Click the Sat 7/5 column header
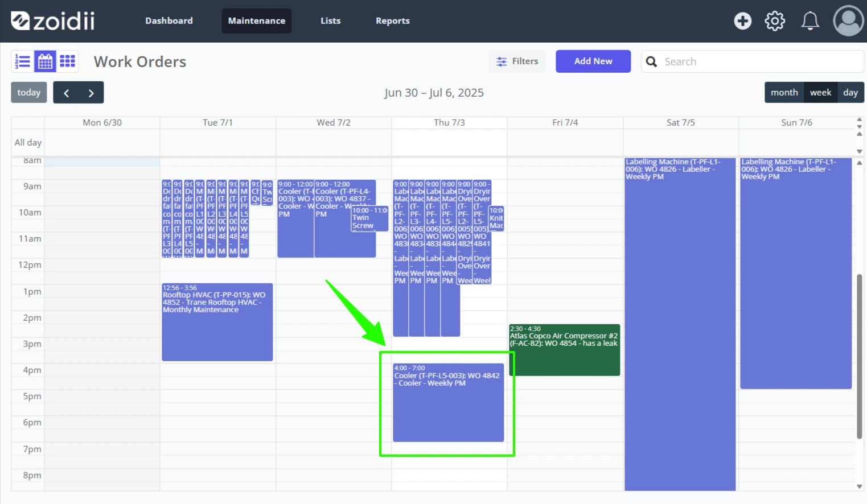The height and width of the screenshot is (504, 867). click(681, 122)
